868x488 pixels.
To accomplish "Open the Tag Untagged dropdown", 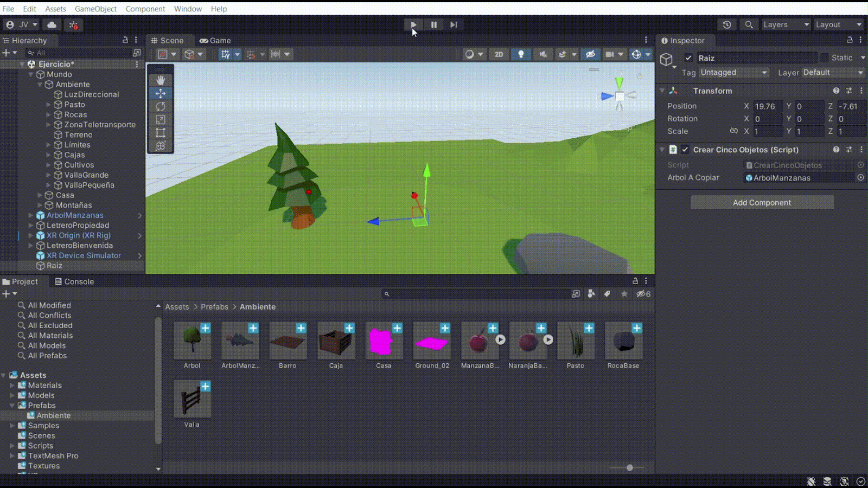I will pyautogui.click(x=734, y=72).
